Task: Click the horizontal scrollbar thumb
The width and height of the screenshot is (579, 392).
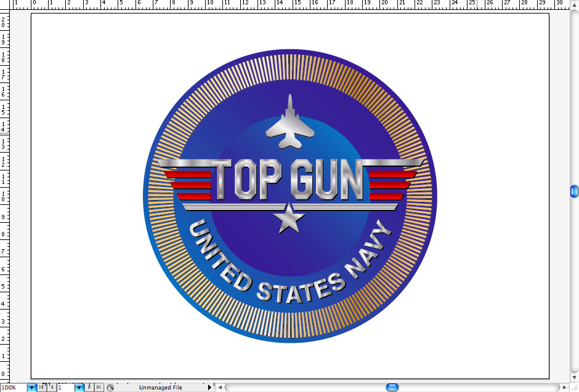Action: [x=392, y=388]
